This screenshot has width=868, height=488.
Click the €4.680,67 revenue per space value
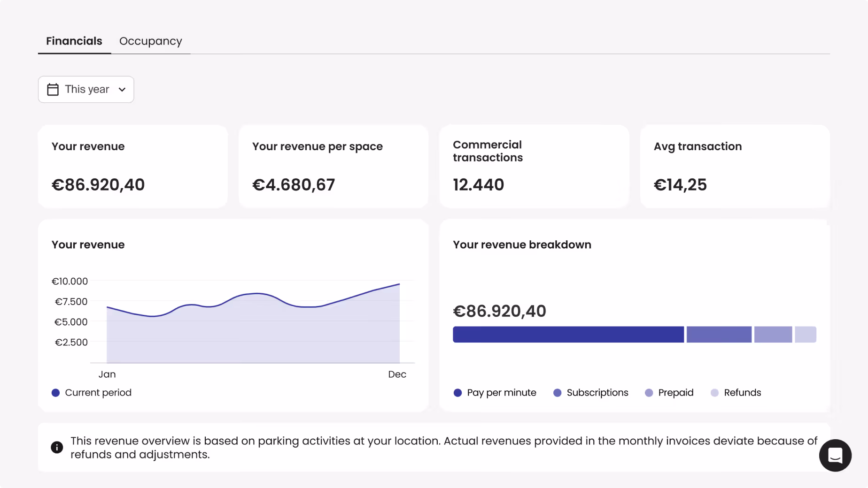pyautogui.click(x=294, y=185)
